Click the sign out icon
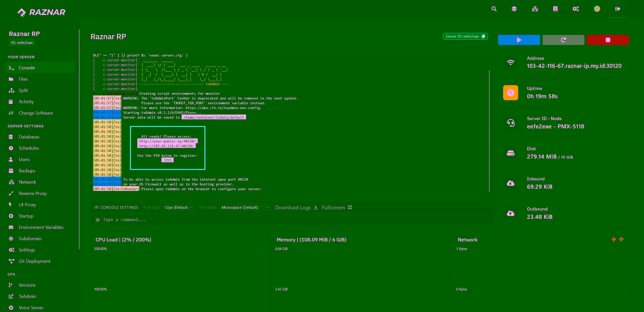 (x=618, y=9)
